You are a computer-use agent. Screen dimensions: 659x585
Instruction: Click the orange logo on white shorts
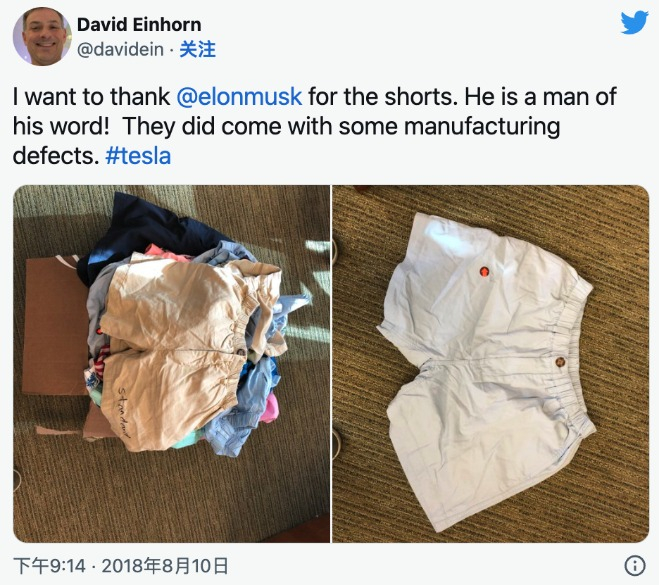(484, 271)
